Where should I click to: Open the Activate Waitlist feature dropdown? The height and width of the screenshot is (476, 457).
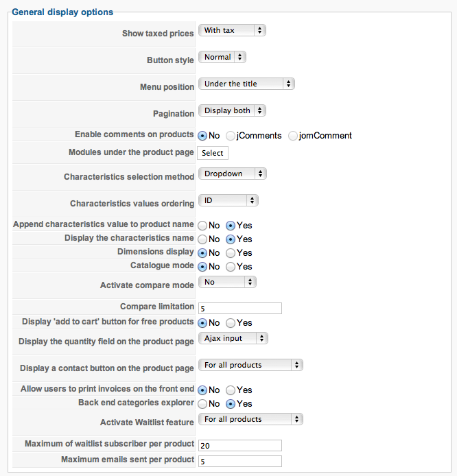(x=250, y=419)
